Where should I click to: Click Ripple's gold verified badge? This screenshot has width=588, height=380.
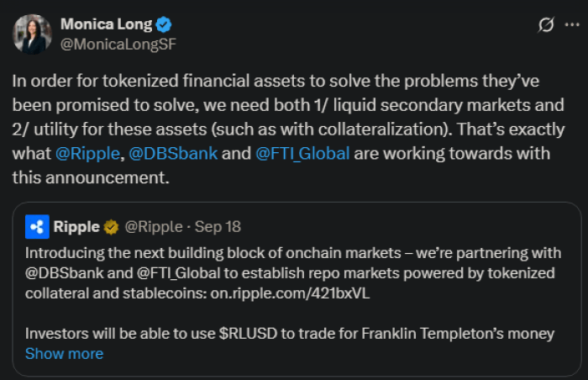point(111,226)
